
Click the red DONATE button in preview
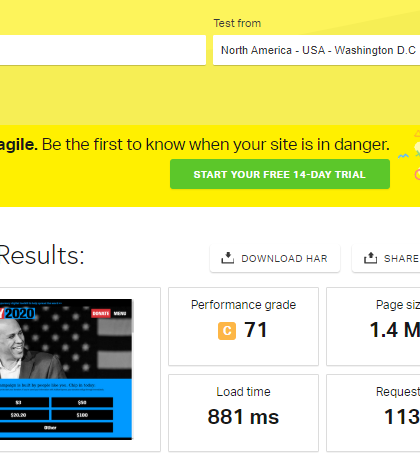101,313
